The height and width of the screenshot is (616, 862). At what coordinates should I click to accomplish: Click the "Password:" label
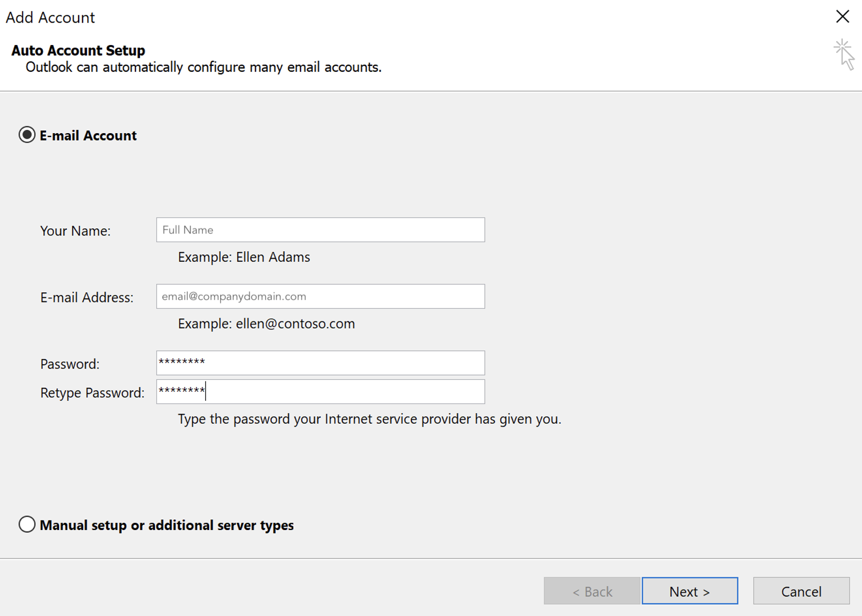click(70, 364)
